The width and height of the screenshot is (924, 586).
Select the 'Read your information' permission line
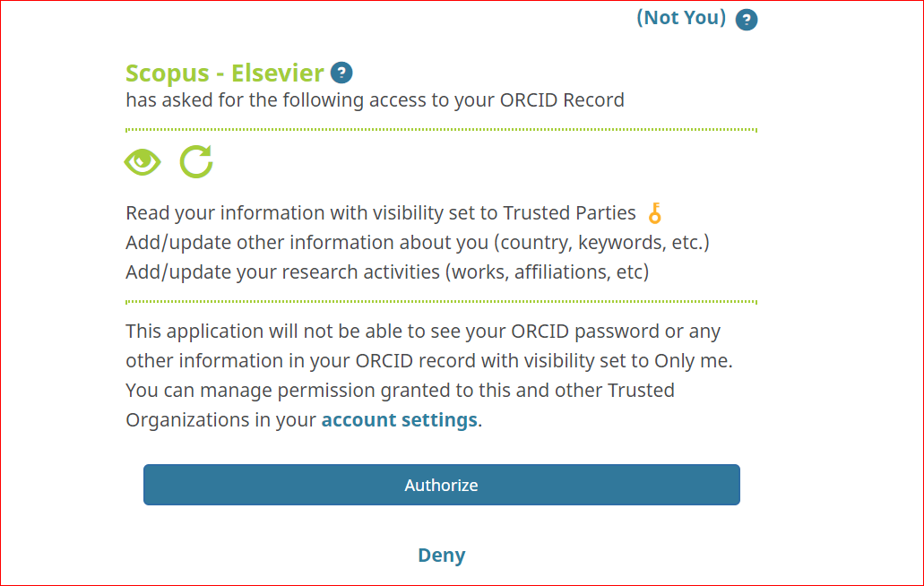point(380,213)
